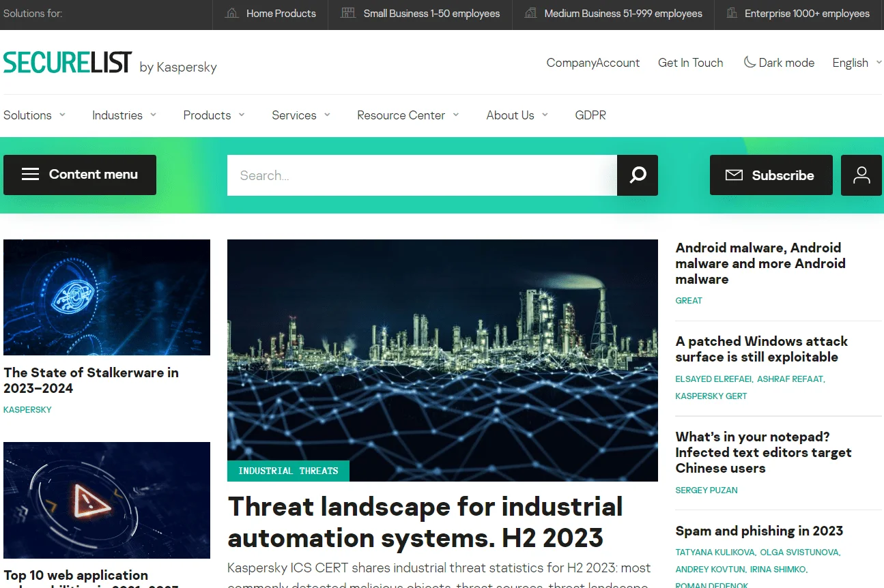Viewport: 884px width, 588px height.
Task: Select Medium Business 51-999 employees
Action: 613,14
